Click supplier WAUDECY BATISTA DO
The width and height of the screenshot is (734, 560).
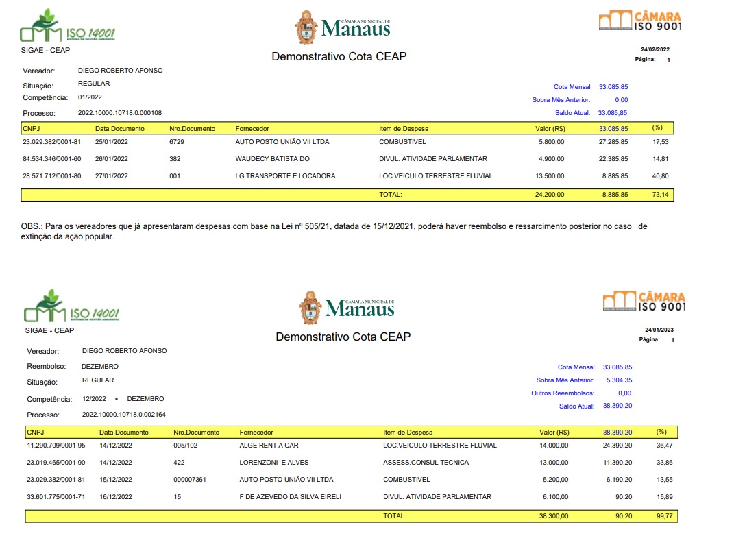point(273,159)
